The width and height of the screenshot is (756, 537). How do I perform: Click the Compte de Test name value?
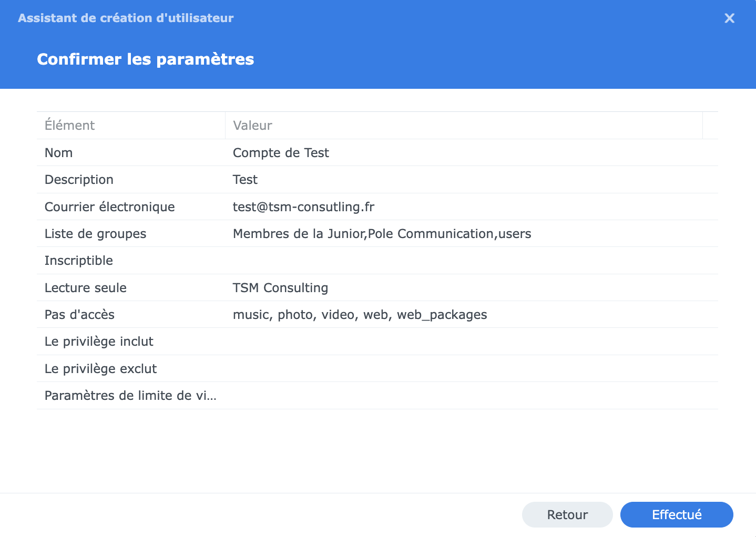(x=281, y=153)
